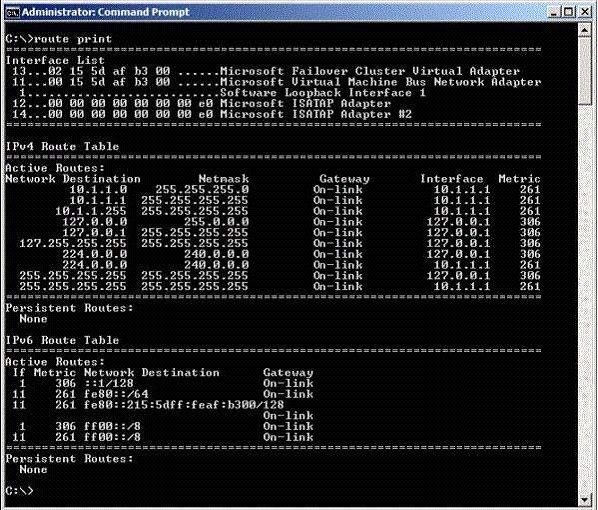Click the Microsoft Failover Cluster Virtual Adapter line
Image resolution: width=598 pixels, height=510 pixels.
click(x=266, y=71)
